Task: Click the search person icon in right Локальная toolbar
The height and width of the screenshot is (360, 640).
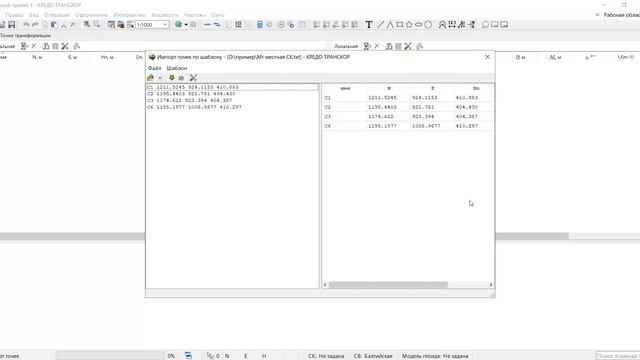Action: (x=420, y=46)
